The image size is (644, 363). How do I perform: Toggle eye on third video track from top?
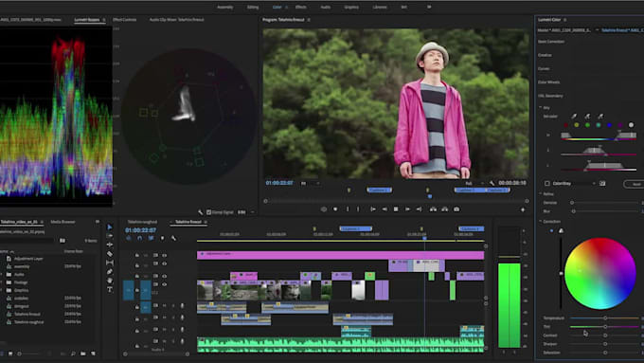click(164, 276)
